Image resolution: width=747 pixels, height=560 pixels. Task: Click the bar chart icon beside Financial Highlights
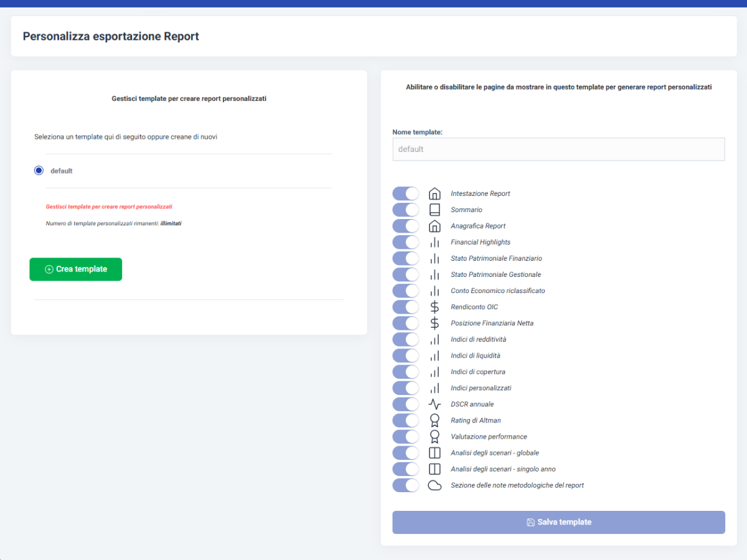(x=435, y=242)
